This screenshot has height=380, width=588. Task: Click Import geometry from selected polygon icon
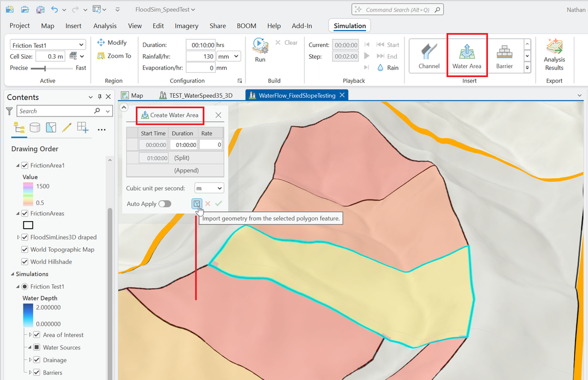click(x=197, y=204)
